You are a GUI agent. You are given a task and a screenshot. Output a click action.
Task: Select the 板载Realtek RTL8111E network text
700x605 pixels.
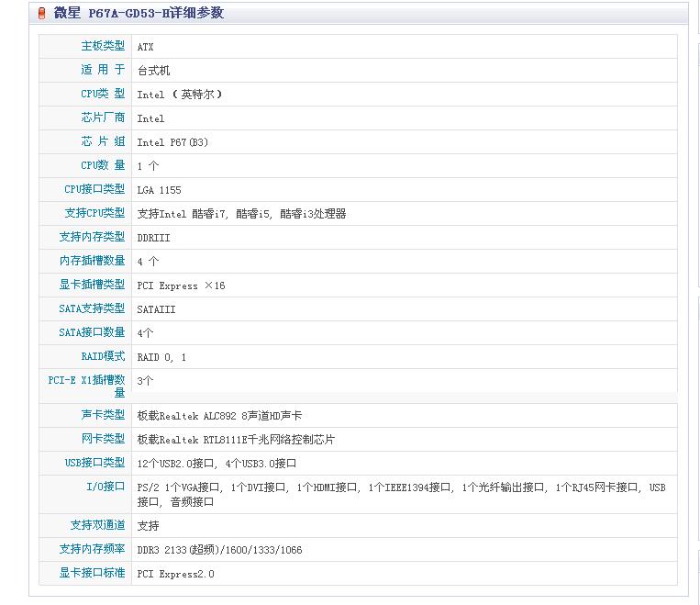(236, 440)
